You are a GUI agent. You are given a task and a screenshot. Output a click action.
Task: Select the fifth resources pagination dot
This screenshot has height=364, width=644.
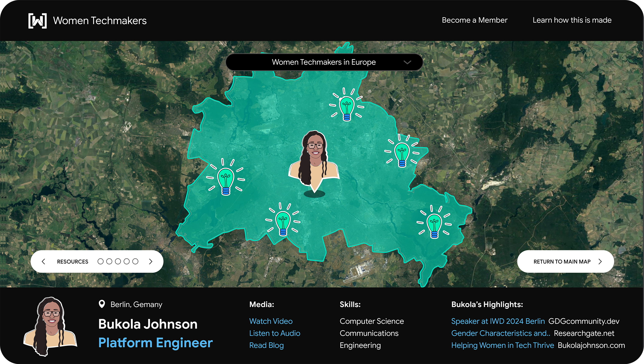[135, 262]
